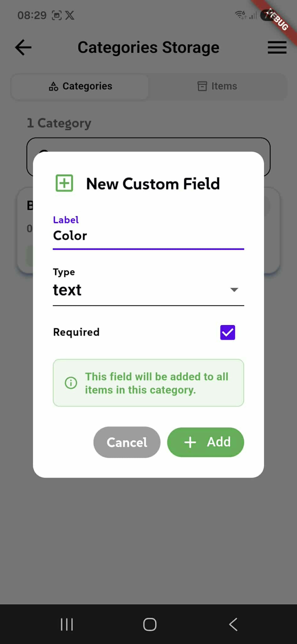Toggle Required off for the Color field
Screen dimensions: 297x644
227,332
